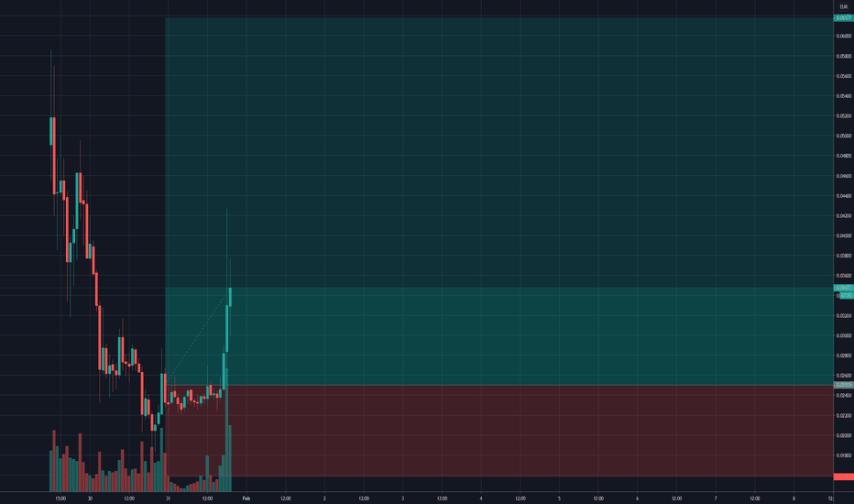Click the 0.02000 price axis label
This screenshot has width=854, height=504.
point(844,435)
